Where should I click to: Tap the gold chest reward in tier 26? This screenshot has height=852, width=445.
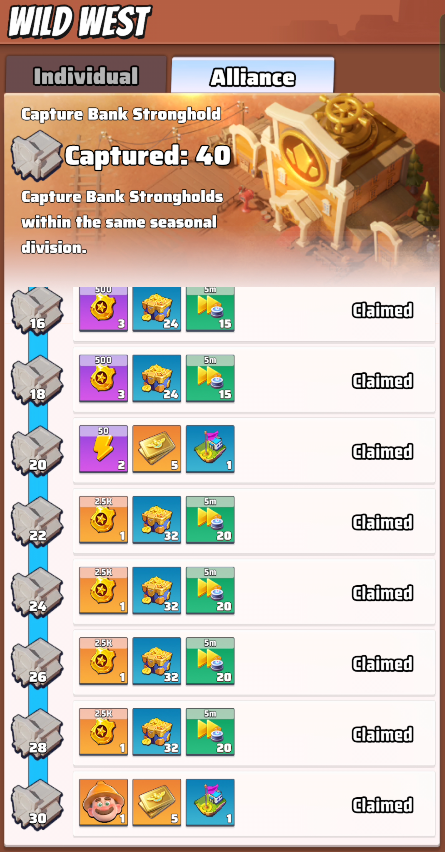156,661
